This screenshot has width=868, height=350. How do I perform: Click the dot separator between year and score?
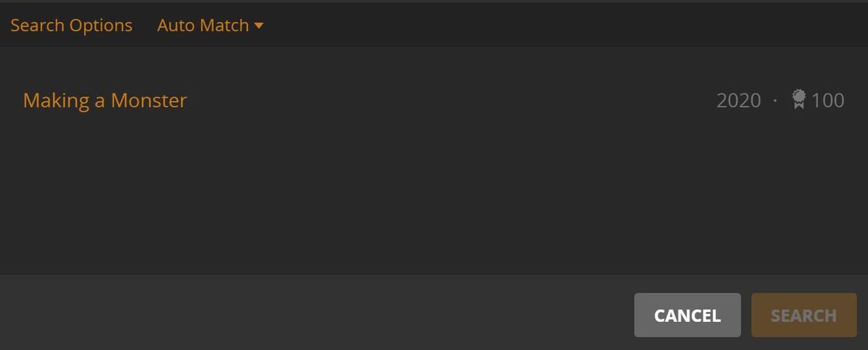[775, 101]
